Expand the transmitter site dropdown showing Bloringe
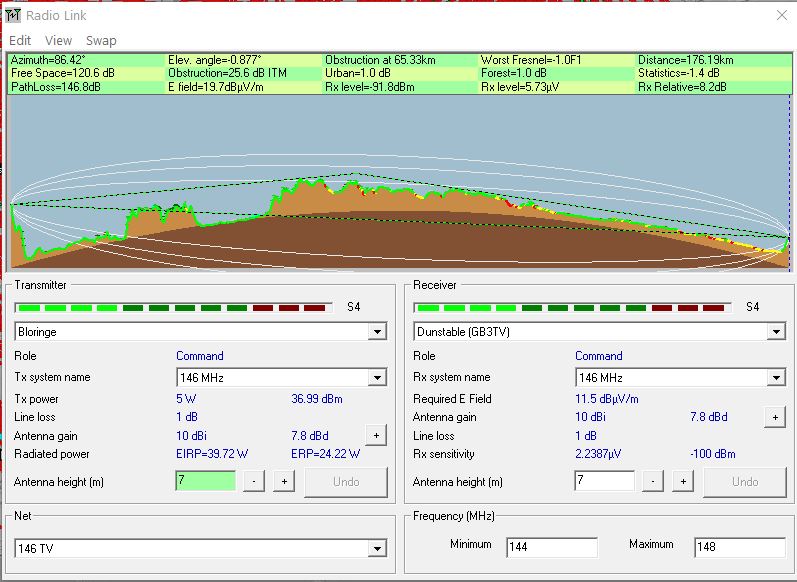The width and height of the screenshot is (797, 582). click(377, 332)
